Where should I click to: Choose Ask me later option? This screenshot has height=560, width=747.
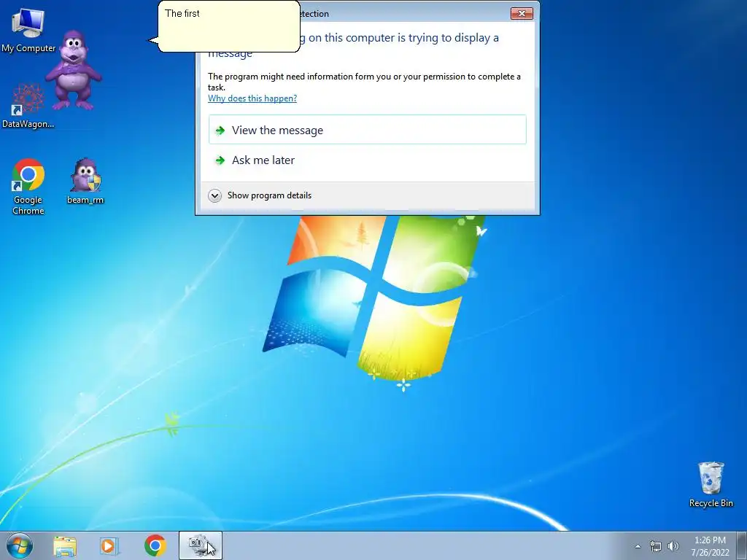pyautogui.click(x=368, y=160)
